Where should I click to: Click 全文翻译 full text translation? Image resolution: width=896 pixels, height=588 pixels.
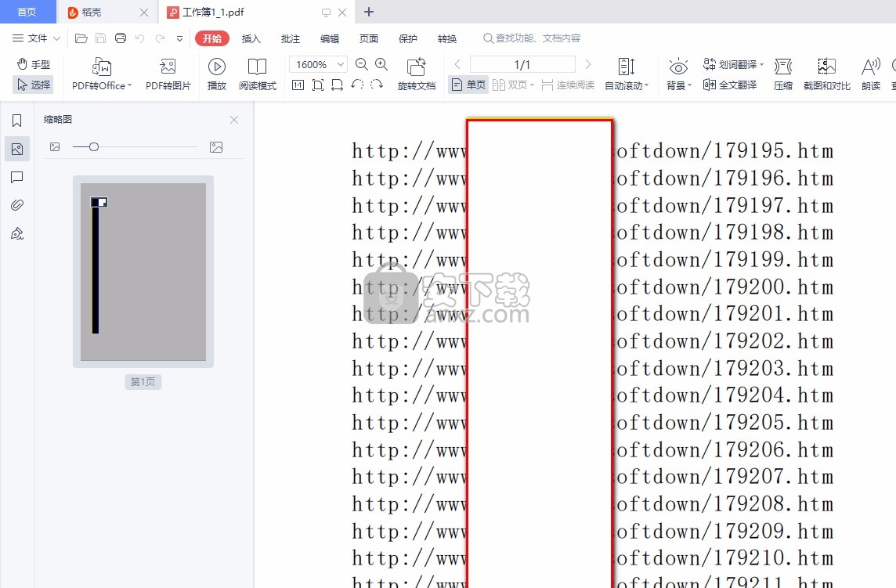[730, 85]
